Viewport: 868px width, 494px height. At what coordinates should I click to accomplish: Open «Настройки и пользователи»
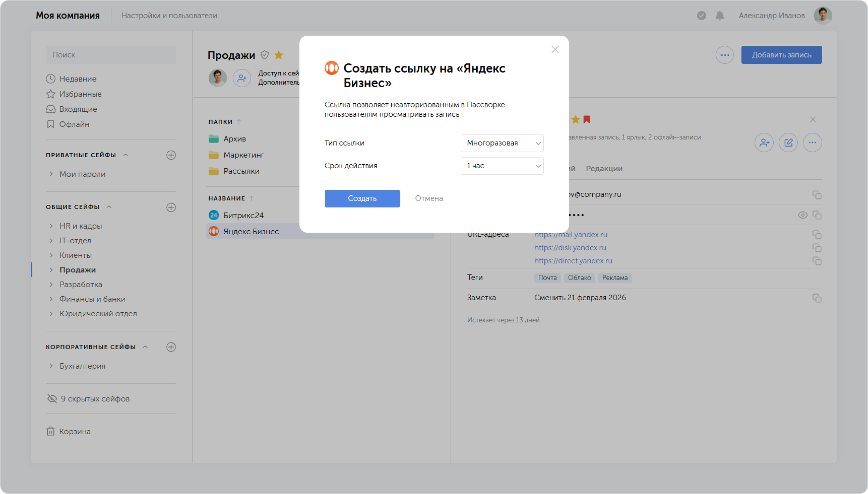point(169,16)
